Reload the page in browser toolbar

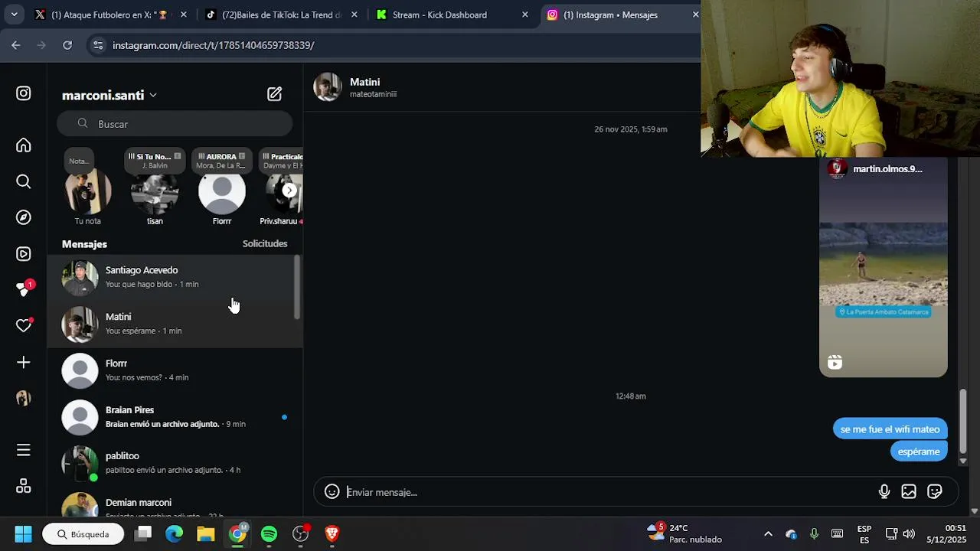coord(67,45)
